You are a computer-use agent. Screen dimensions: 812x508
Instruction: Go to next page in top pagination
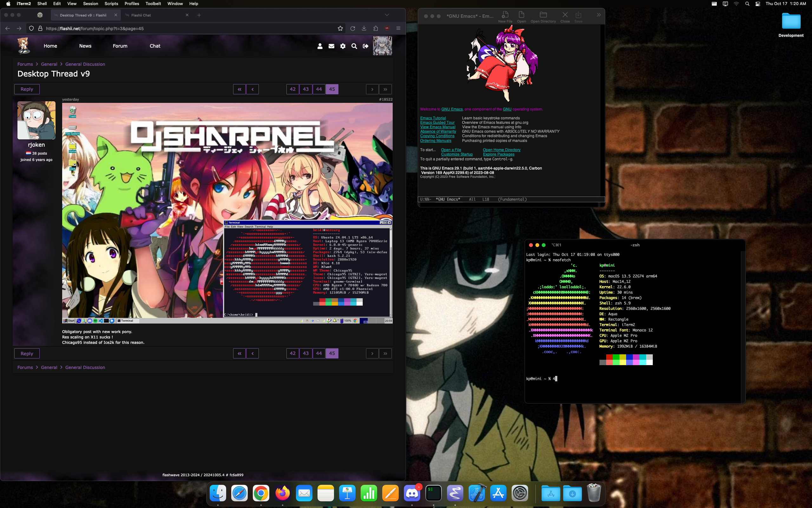tap(372, 89)
